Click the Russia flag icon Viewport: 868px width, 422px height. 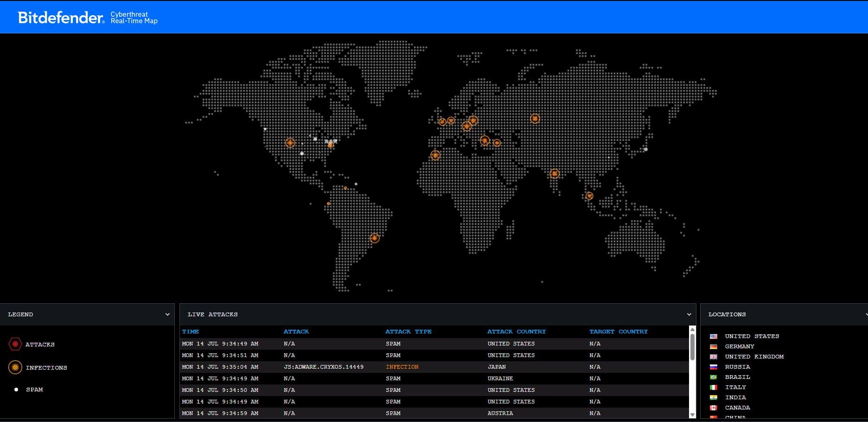(x=714, y=367)
